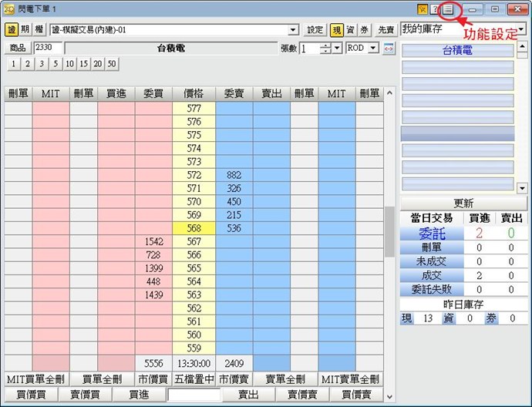
Task: Switch to 期 futures mode
Action: 25,29
